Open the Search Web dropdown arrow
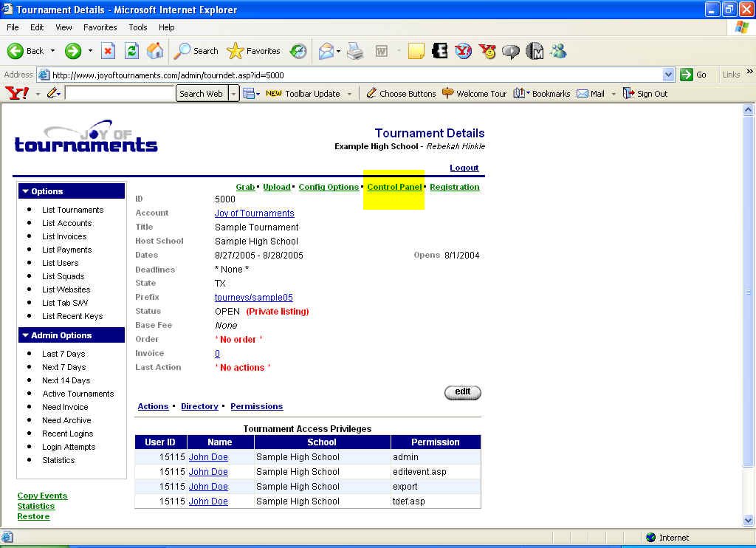The height and width of the screenshot is (548, 756). pyautogui.click(x=233, y=94)
